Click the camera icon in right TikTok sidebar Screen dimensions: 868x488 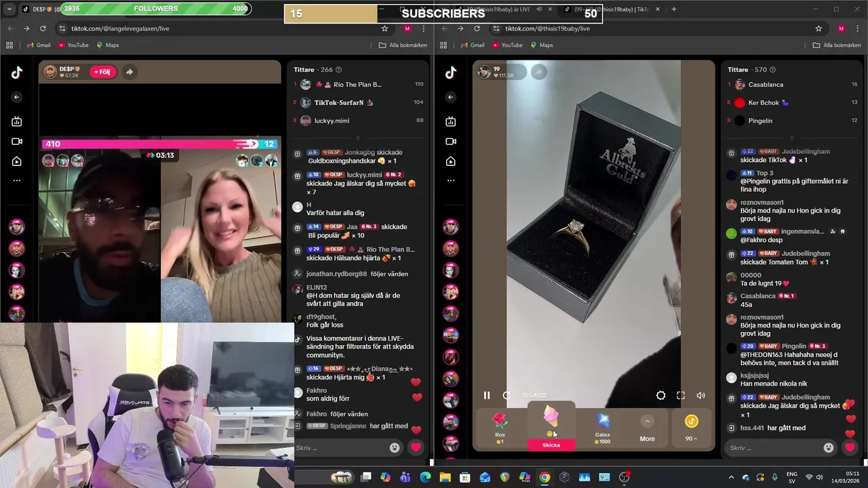click(x=451, y=141)
